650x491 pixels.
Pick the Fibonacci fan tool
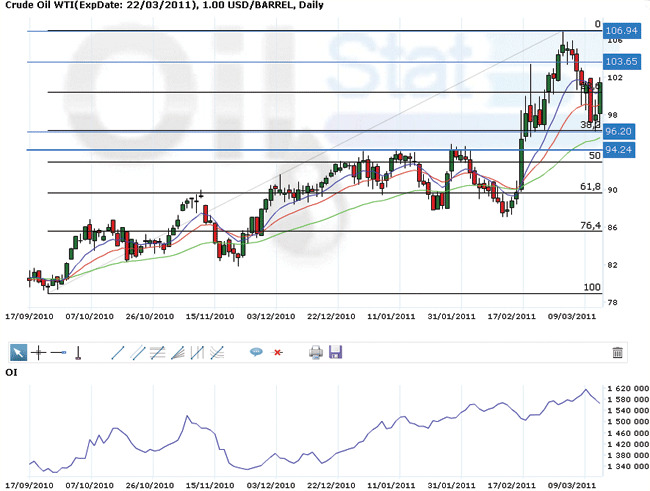point(176,352)
